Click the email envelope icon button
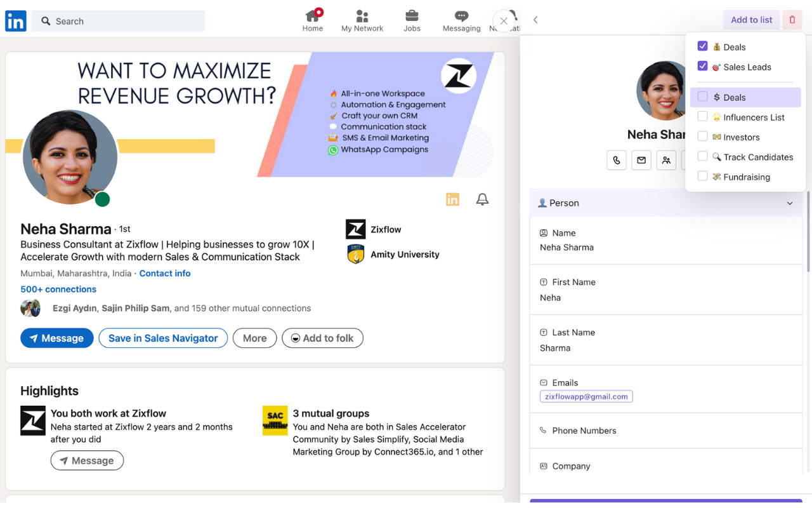The width and height of the screenshot is (812, 508). point(641,161)
